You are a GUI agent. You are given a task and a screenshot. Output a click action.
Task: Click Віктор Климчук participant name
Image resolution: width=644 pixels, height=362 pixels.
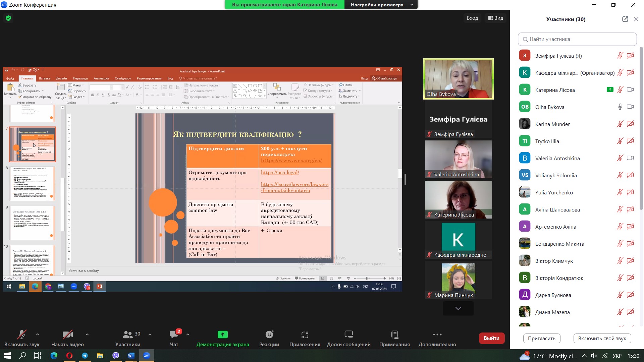[554, 261]
